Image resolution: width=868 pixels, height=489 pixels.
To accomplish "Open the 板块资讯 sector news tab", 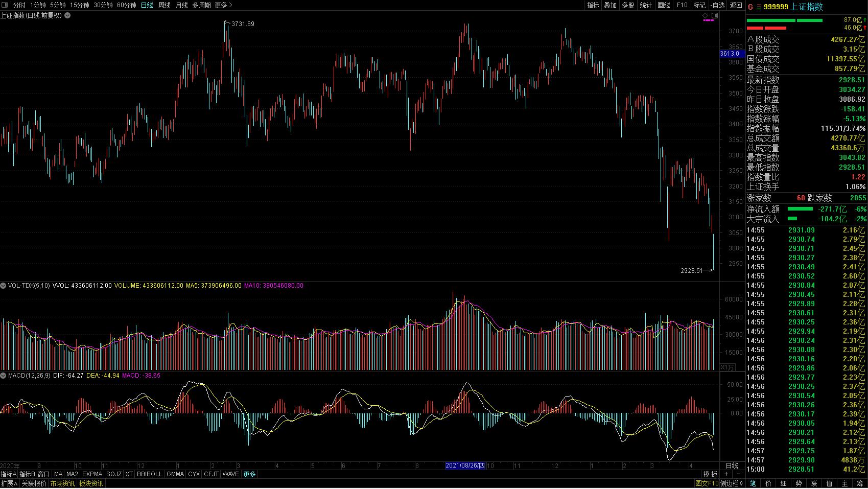I will pos(91,483).
